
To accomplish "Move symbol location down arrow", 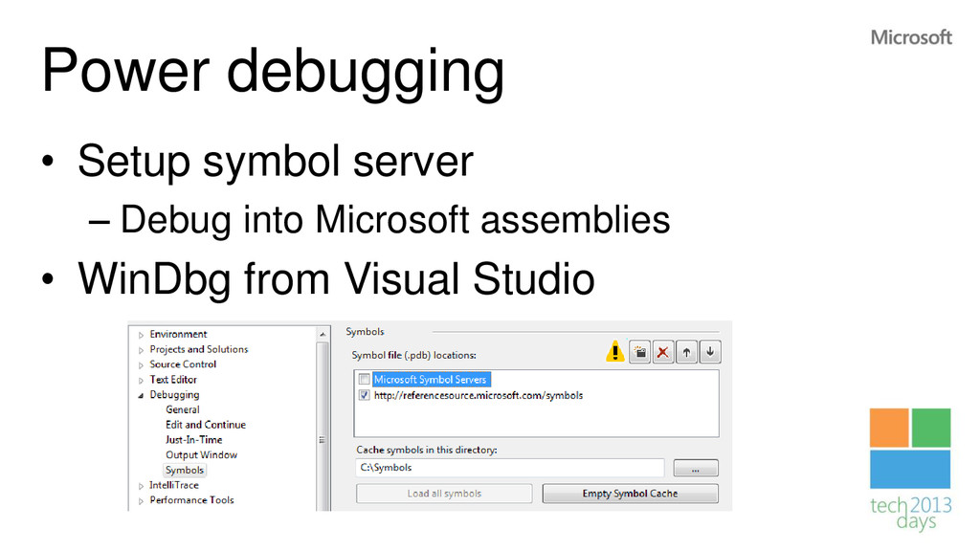I will coord(710,352).
